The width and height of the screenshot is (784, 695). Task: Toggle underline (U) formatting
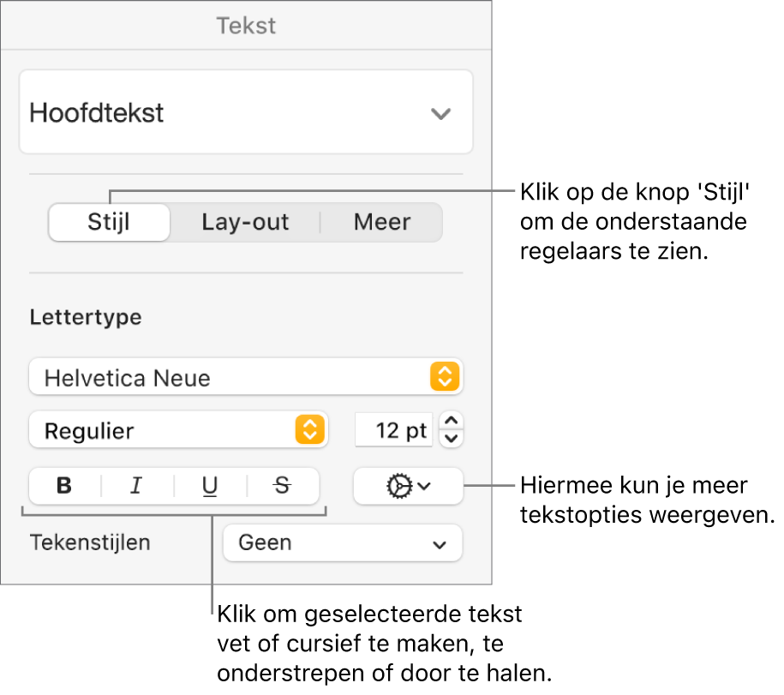pyautogui.click(x=210, y=486)
